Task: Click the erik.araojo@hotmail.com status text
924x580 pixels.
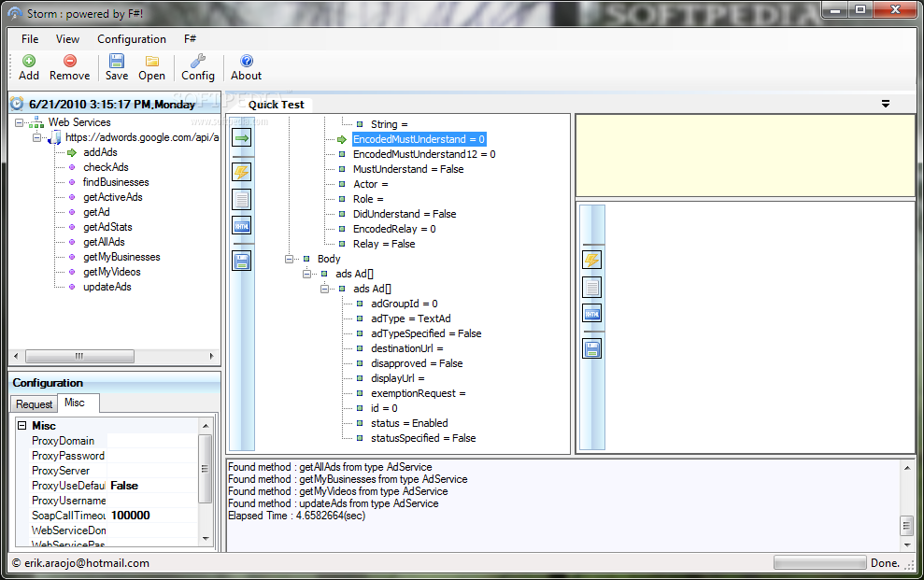Action: tap(87, 563)
